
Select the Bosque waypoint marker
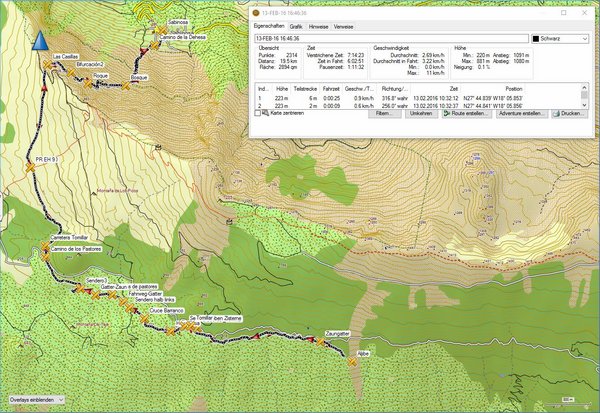point(127,86)
